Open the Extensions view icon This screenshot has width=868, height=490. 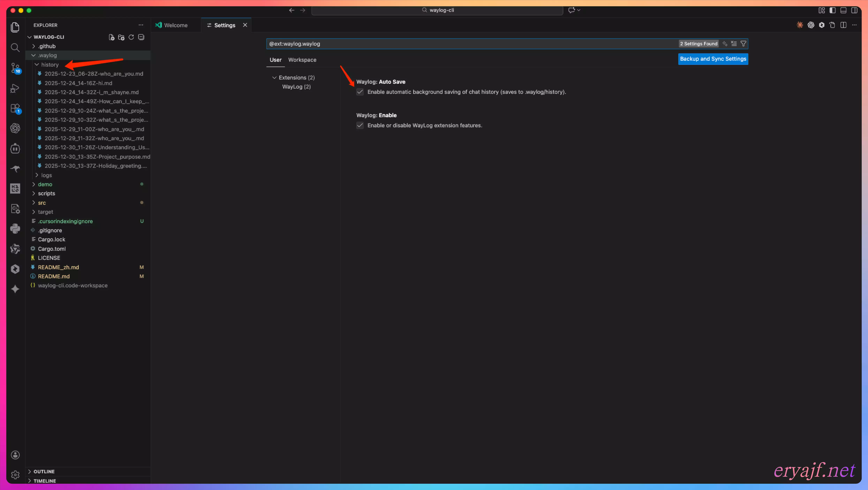pyautogui.click(x=15, y=108)
